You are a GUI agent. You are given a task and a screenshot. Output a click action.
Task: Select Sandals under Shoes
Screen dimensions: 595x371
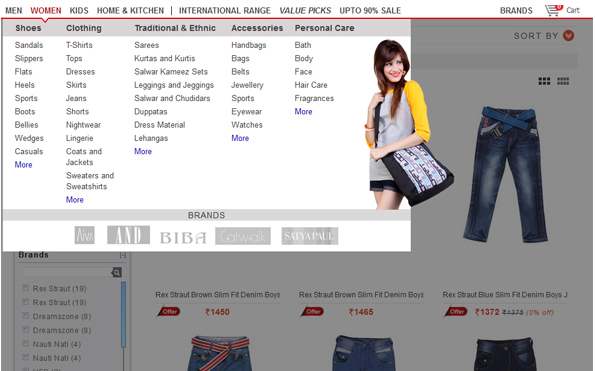(x=29, y=45)
